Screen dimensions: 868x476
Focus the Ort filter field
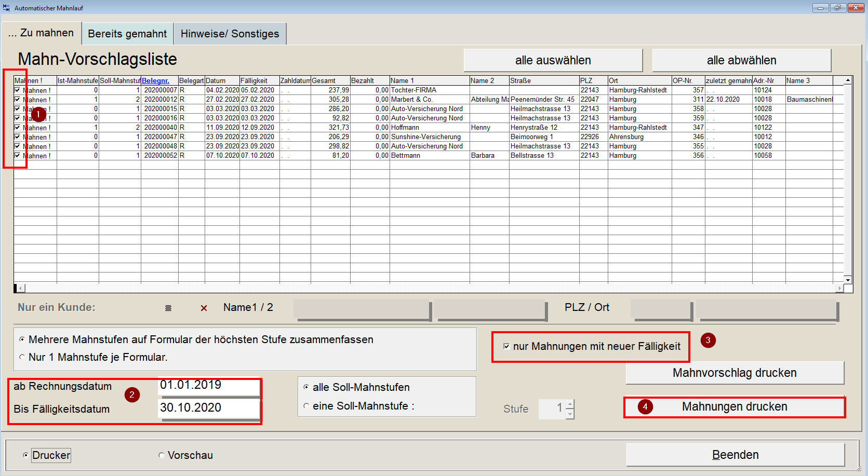coord(767,310)
